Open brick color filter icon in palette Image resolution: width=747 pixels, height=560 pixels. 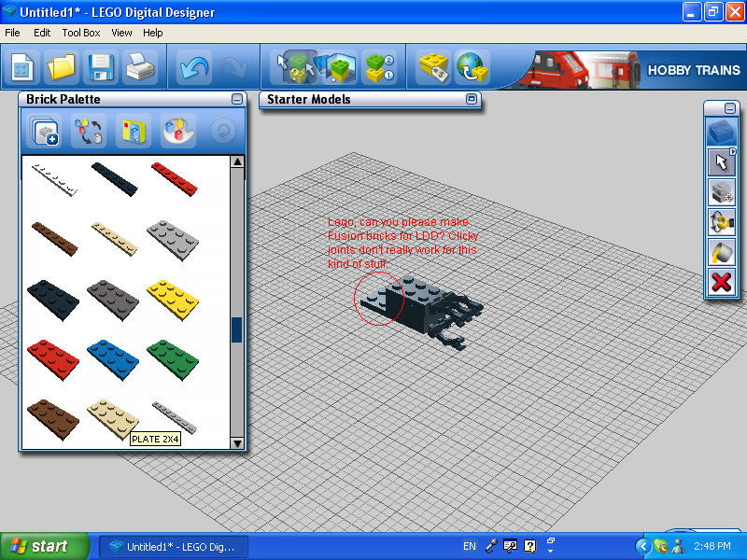89,131
